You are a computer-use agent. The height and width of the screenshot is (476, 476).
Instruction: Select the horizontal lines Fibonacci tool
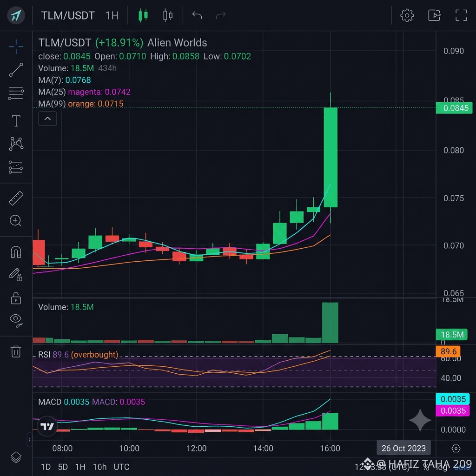[16, 93]
